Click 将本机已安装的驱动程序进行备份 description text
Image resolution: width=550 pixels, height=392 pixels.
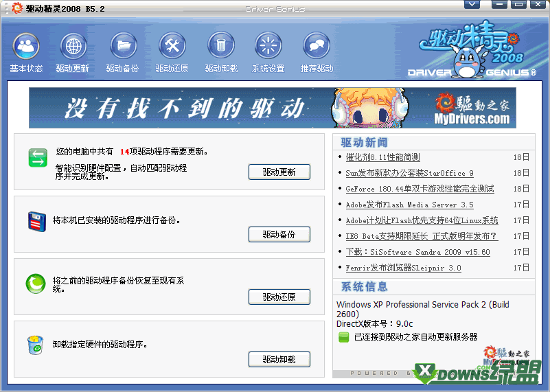click(x=117, y=220)
